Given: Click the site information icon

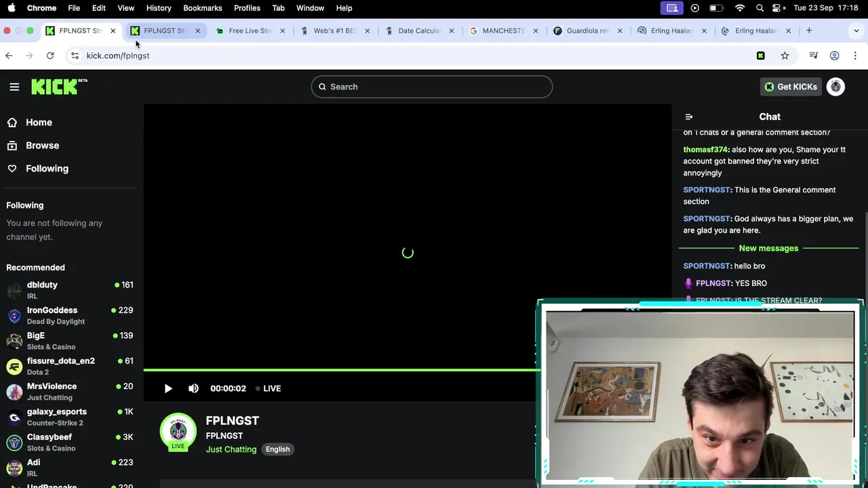Looking at the screenshot, I should (x=75, y=56).
